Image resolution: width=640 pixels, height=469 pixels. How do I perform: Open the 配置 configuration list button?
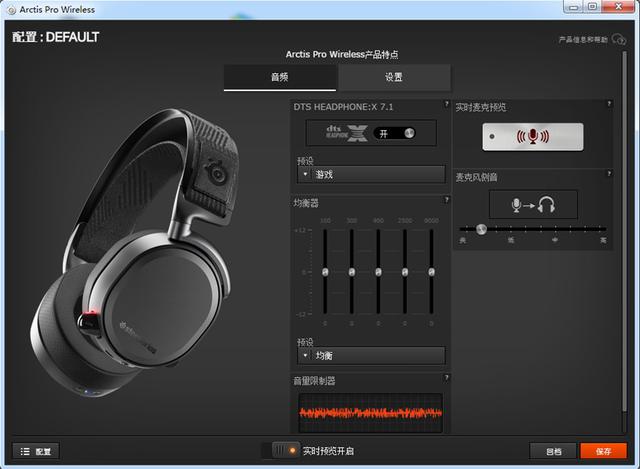36,451
